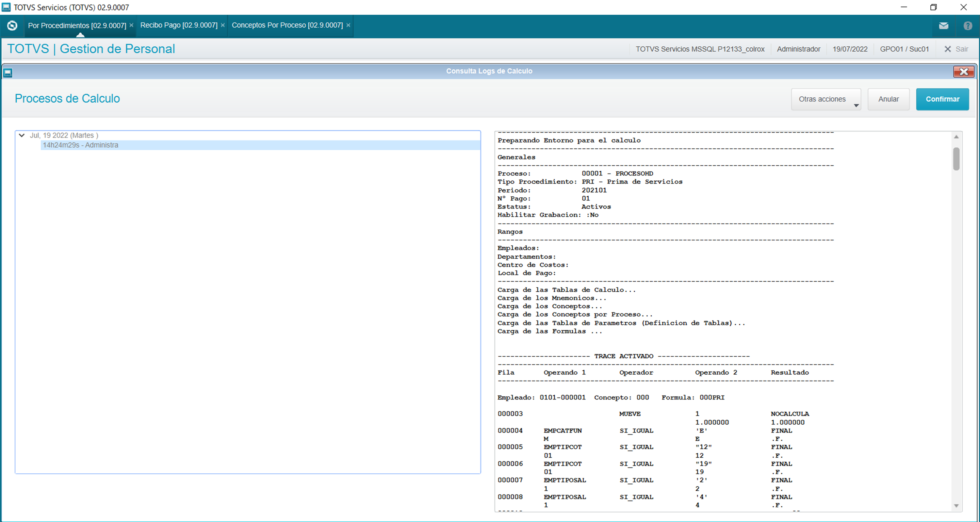Click the red close icon of Consulta Logs

(x=963, y=72)
